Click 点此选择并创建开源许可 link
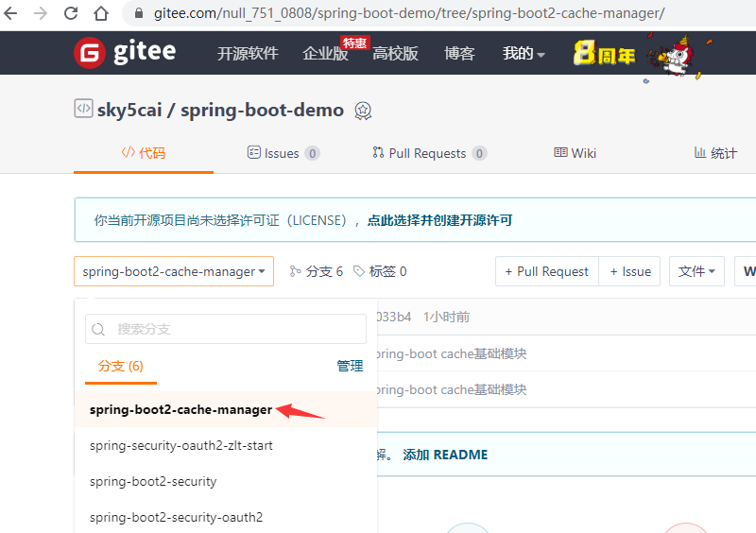This screenshot has height=533, width=756. [439, 220]
